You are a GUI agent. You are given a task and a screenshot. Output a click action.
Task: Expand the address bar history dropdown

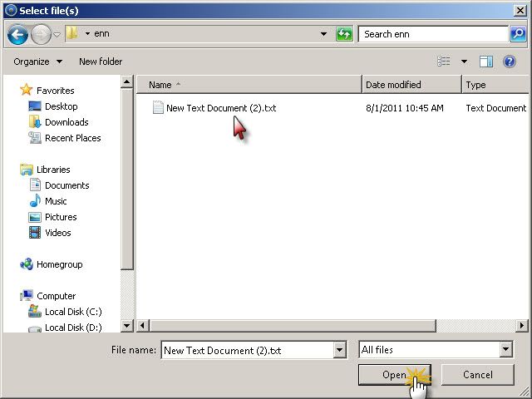point(323,34)
